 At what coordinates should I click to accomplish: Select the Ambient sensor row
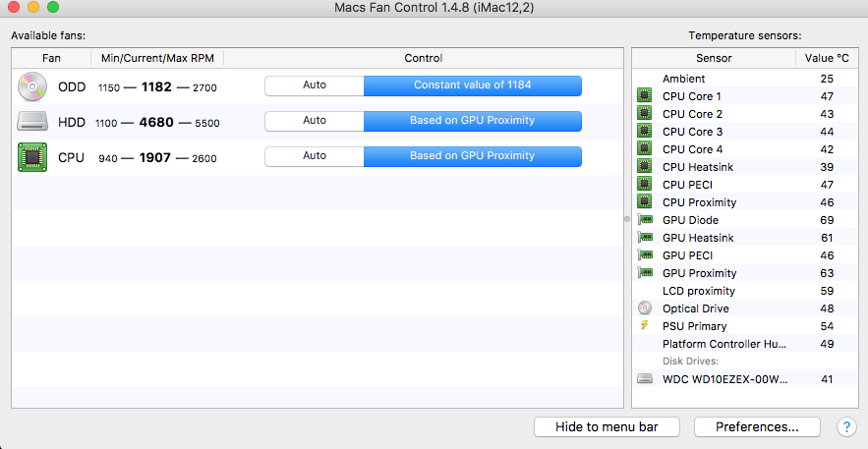745,79
